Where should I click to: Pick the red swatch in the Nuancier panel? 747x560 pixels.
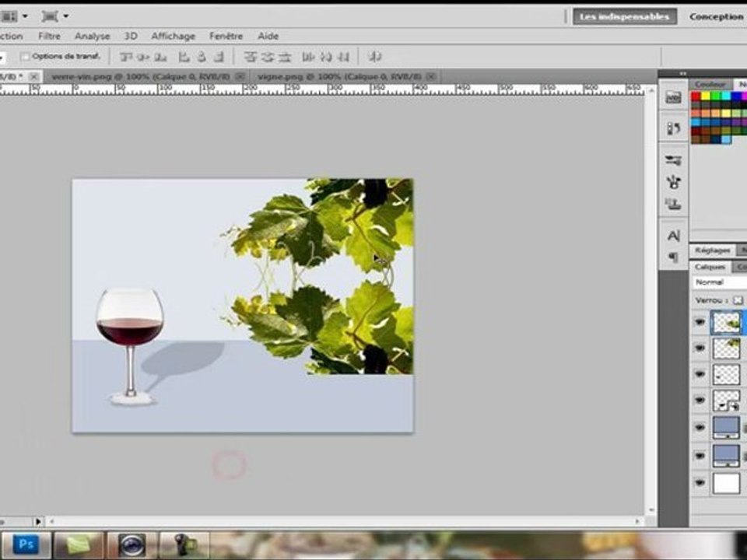[x=696, y=96]
